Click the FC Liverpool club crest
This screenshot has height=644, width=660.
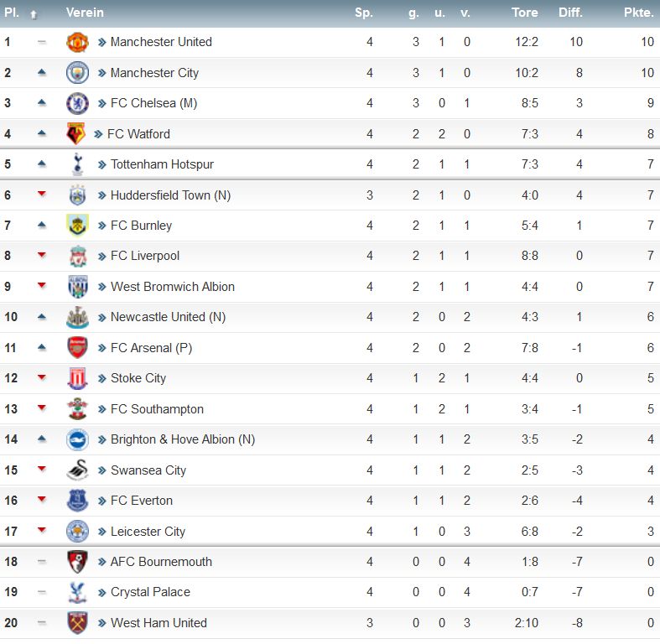pyautogui.click(x=77, y=256)
